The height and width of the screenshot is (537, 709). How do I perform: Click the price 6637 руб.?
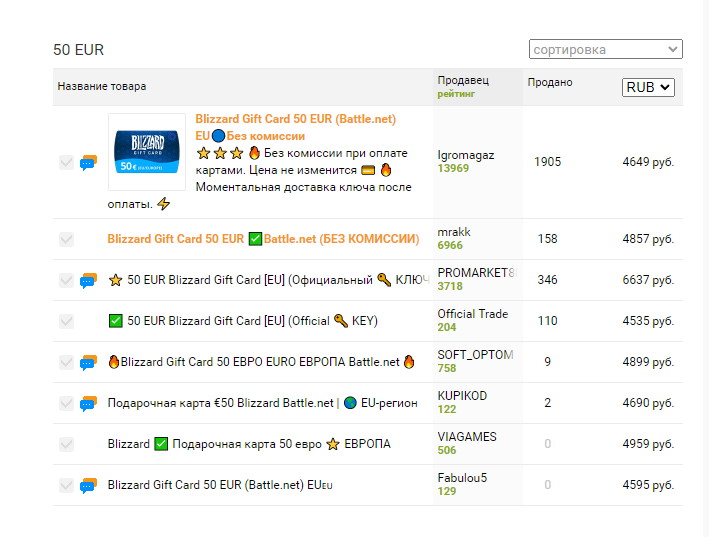pos(648,280)
